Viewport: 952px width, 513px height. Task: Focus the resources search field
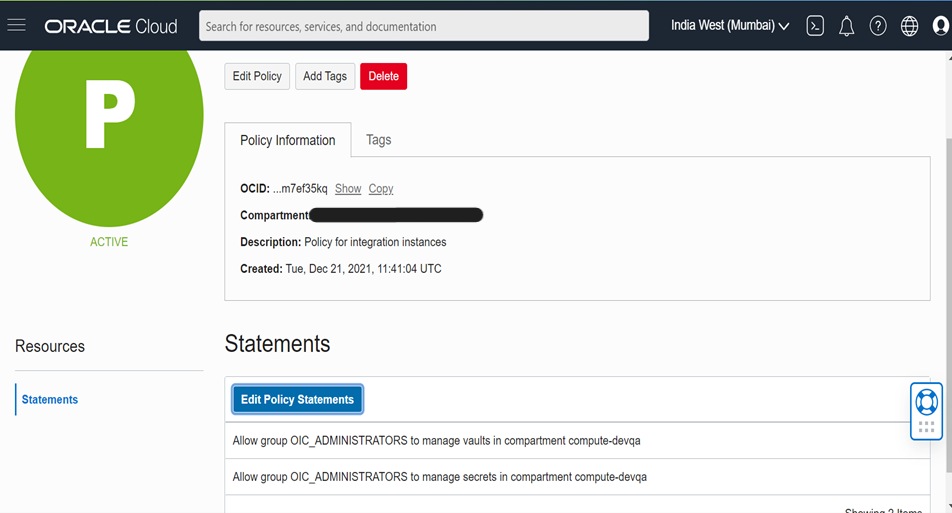(x=424, y=26)
